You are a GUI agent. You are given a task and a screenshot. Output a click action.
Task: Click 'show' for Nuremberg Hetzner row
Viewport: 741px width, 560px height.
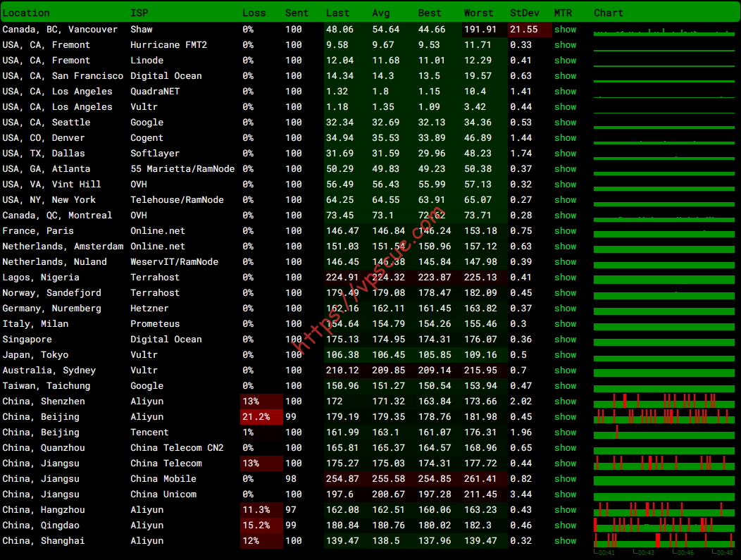coord(565,309)
